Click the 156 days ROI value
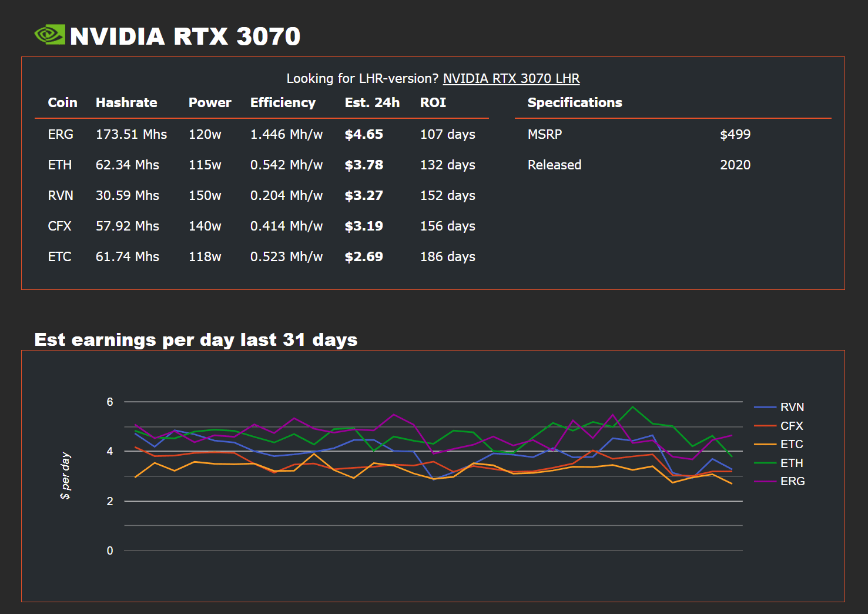 pyautogui.click(x=448, y=226)
